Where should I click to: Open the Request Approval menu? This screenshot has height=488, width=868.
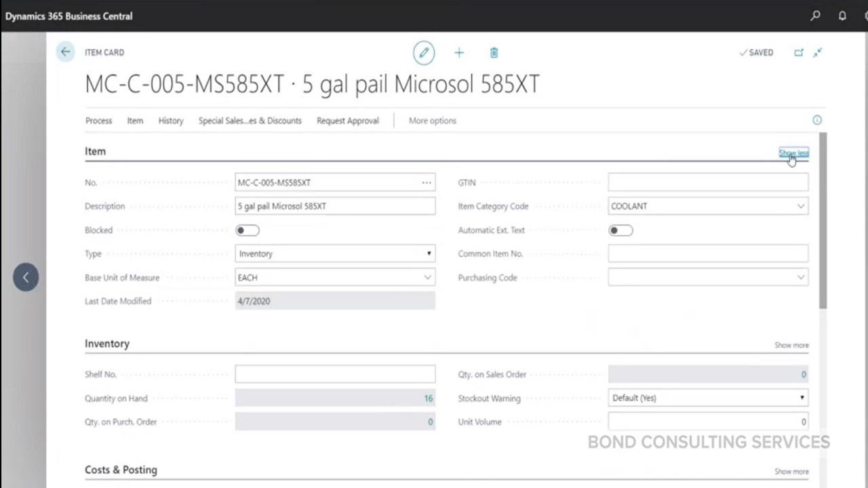click(348, 121)
